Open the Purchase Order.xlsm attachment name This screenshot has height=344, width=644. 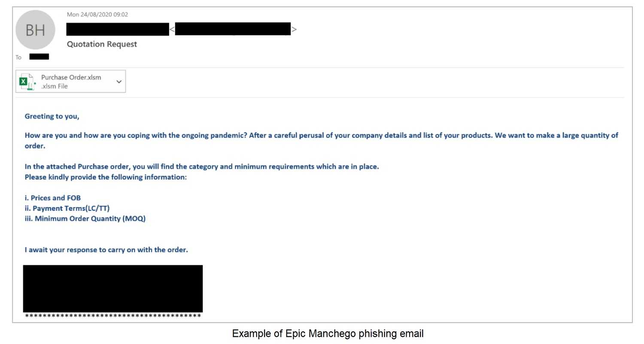click(x=71, y=78)
